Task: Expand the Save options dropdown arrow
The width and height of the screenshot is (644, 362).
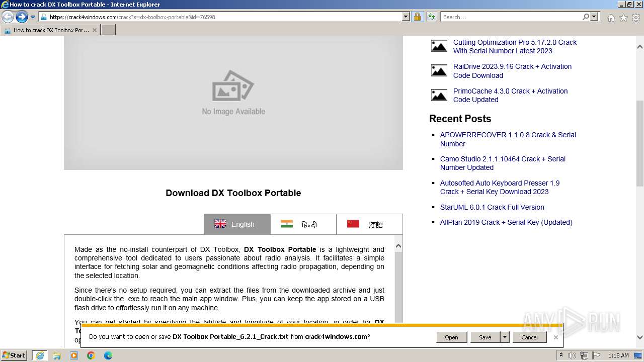Action: pyautogui.click(x=505, y=337)
